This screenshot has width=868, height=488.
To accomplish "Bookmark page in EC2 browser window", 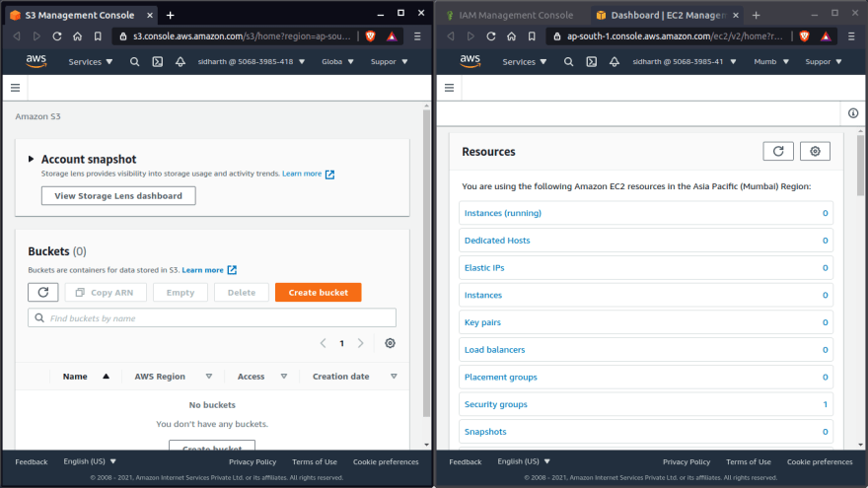I will [532, 36].
